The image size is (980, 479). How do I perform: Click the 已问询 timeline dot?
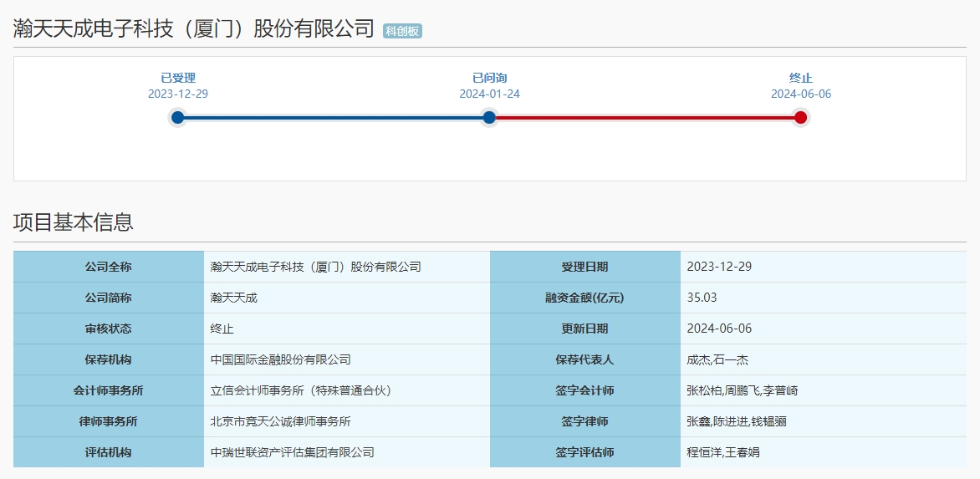pyautogui.click(x=489, y=117)
